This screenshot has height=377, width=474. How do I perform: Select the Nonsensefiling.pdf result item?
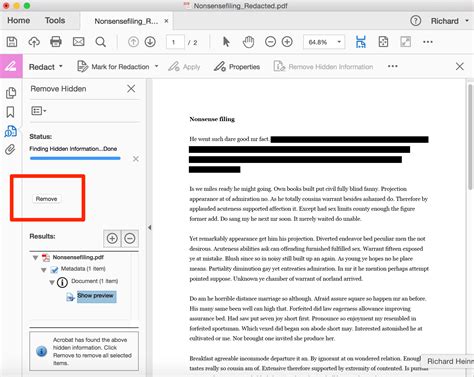(x=78, y=257)
